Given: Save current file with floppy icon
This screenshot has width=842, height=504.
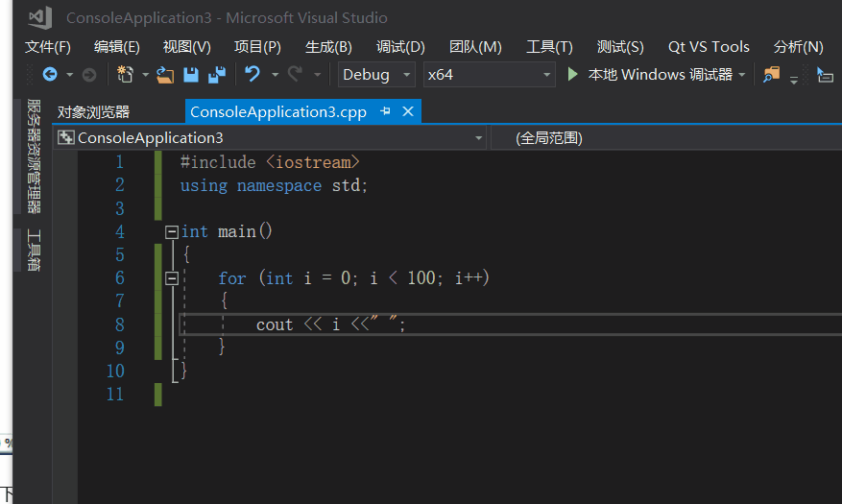Looking at the screenshot, I should [191, 75].
